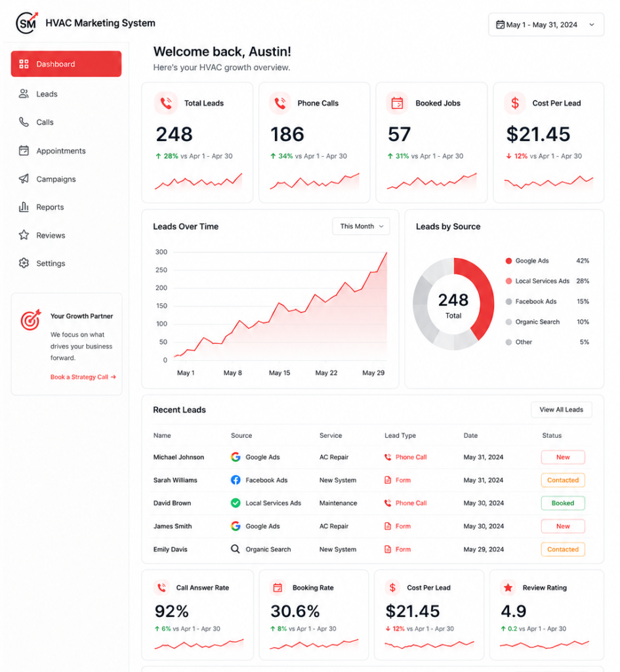Screen dimensions: 620x672
Task: Click the Booked status badge for David Brown
Action: pyautogui.click(x=562, y=503)
